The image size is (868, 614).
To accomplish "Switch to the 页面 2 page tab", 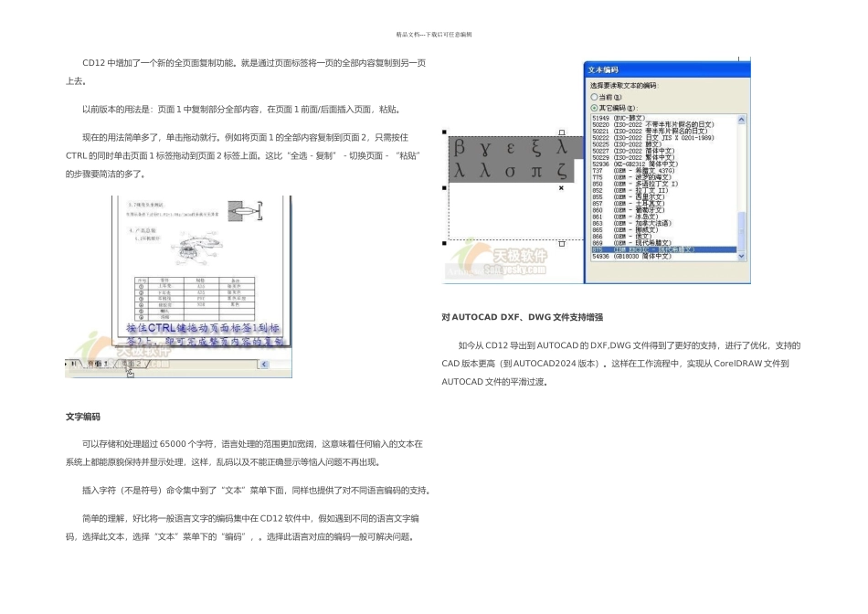I will pyautogui.click(x=132, y=364).
